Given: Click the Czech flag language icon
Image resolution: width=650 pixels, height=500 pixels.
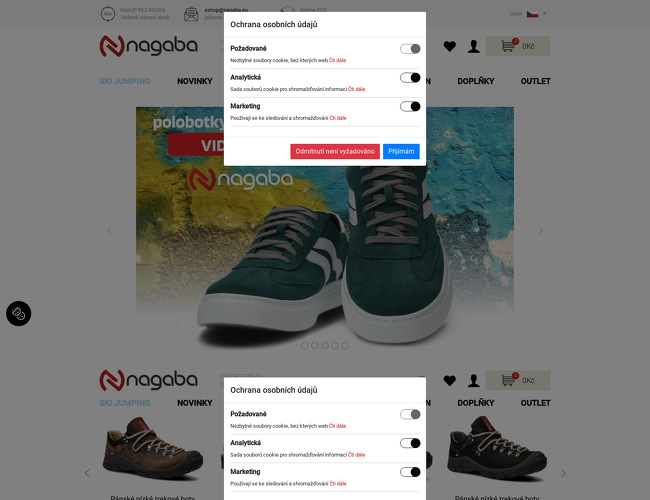Looking at the screenshot, I should [532, 14].
